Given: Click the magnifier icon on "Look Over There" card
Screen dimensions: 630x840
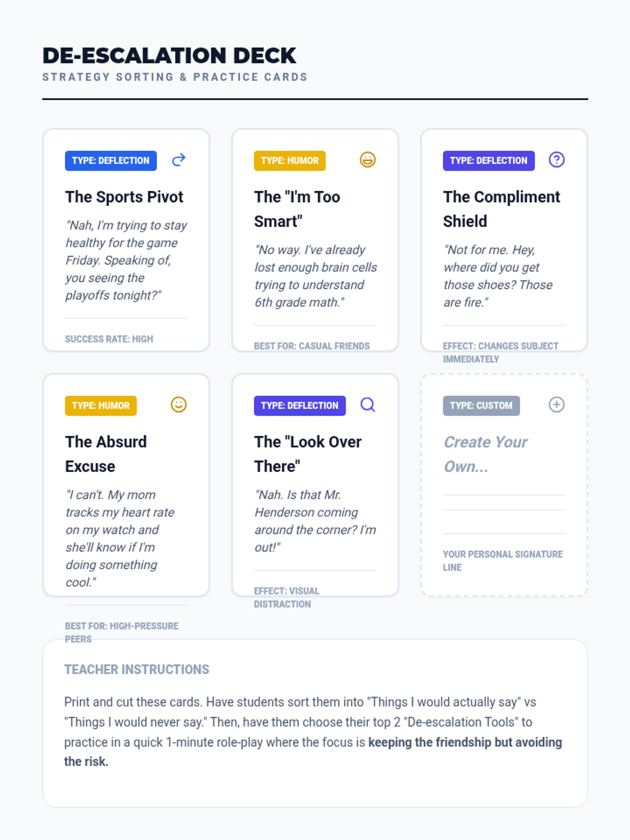Looking at the screenshot, I should click(367, 405).
